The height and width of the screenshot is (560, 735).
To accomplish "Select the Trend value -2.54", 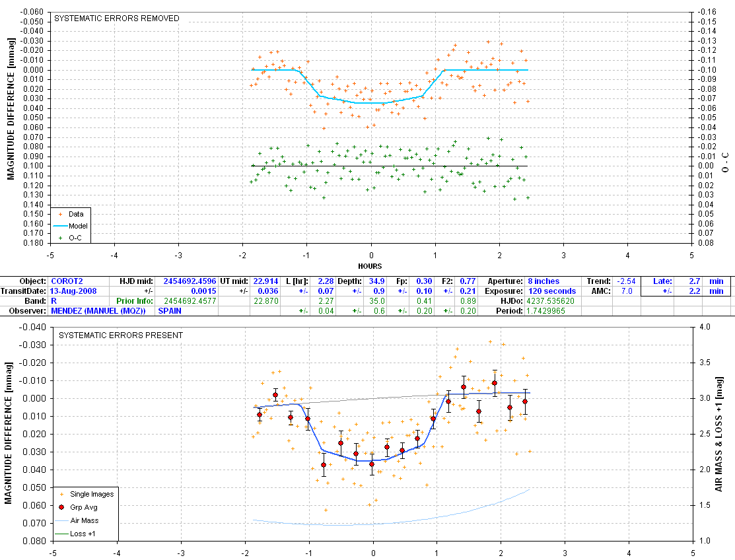I will pos(626,281).
